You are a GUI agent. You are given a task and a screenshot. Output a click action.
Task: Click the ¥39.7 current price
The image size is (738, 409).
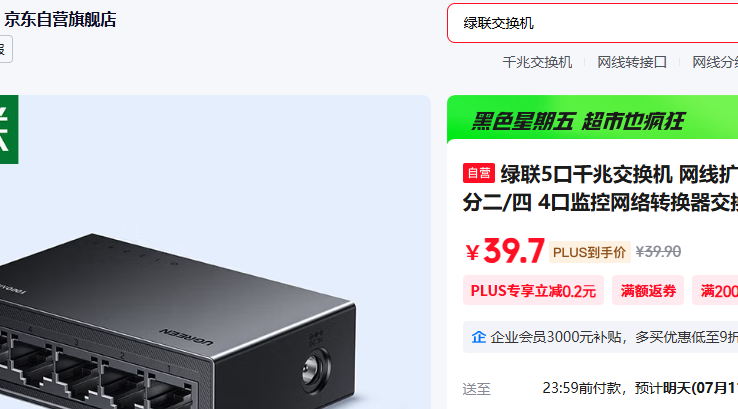(x=505, y=251)
